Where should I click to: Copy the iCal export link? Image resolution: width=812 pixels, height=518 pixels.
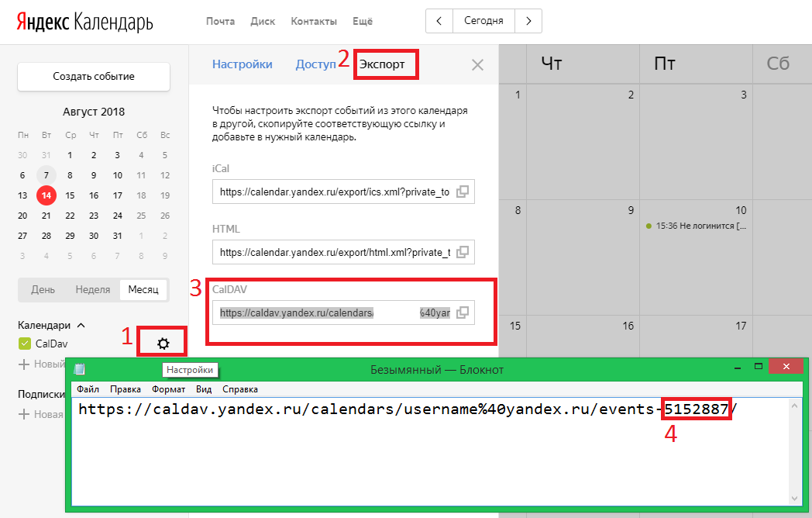point(462,192)
